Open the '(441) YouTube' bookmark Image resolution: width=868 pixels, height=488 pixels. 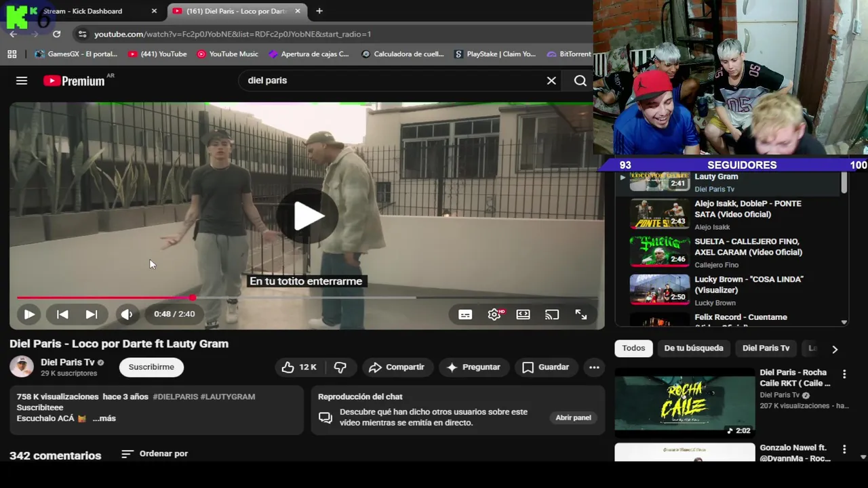157,54
